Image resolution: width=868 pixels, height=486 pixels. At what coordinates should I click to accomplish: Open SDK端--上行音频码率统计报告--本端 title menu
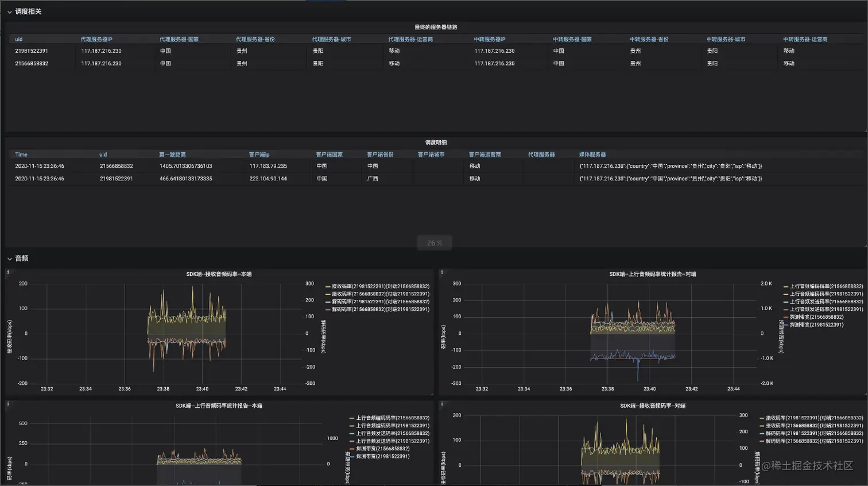pyautogui.click(x=219, y=406)
